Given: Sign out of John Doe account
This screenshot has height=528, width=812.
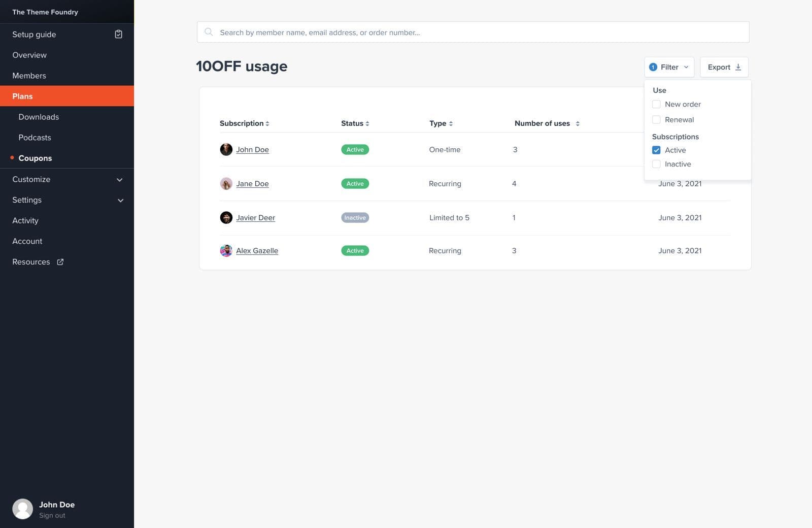Looking at the screenshot, I should pyautogui.click(x=52, y=515).
